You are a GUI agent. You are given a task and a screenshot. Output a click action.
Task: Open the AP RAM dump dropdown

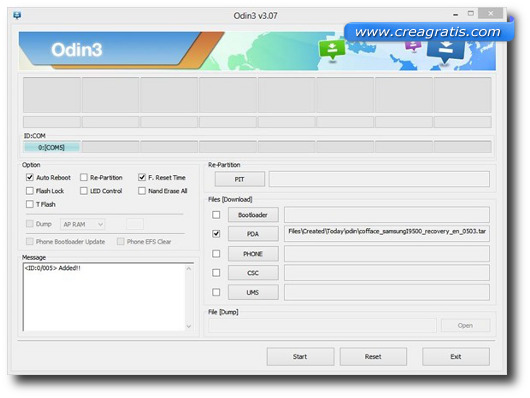point(82,224)
